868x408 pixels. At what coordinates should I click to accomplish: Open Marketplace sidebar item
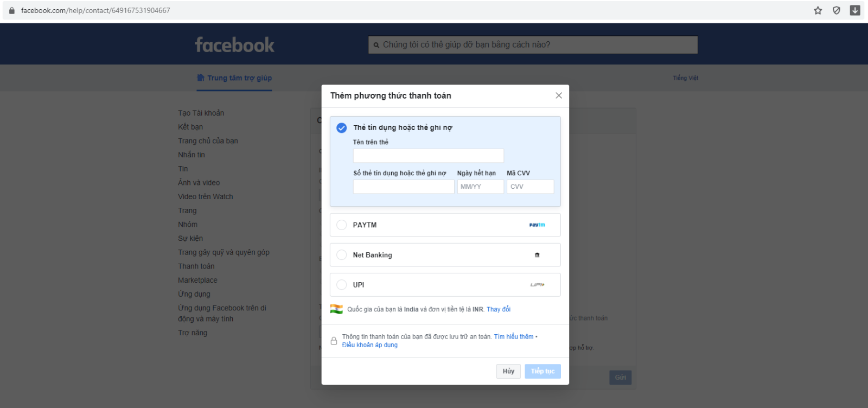tap(197, 280)
